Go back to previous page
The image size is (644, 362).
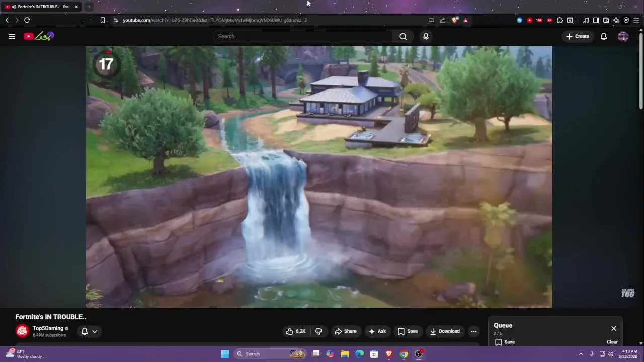(x=7, y=20)
